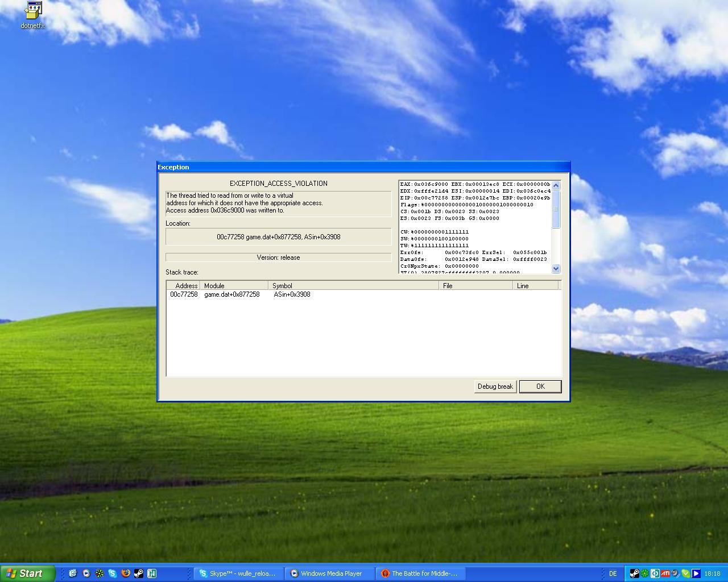Open Skype from the quick launch bar
Screen dimensions: 728x582
coord(112,573)
